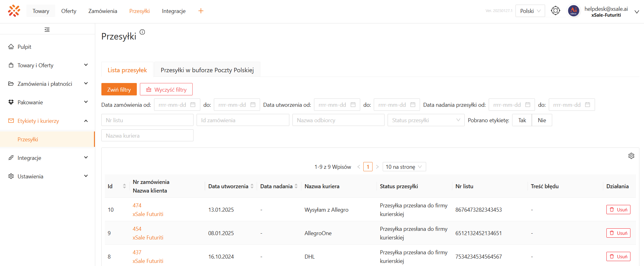Viewport: 644px width, 266px height.
Task: Sort by Data utworzenia column
Action: (x=252, y=186)
